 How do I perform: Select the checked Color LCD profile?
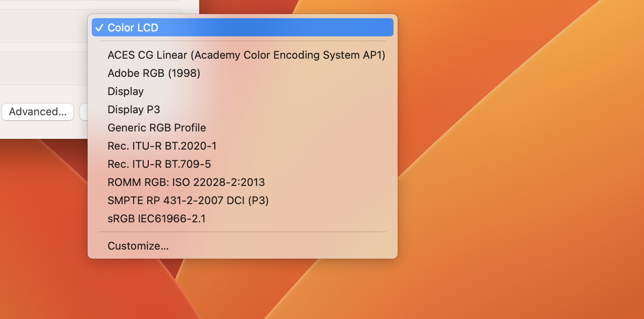(x=243, y=28)
